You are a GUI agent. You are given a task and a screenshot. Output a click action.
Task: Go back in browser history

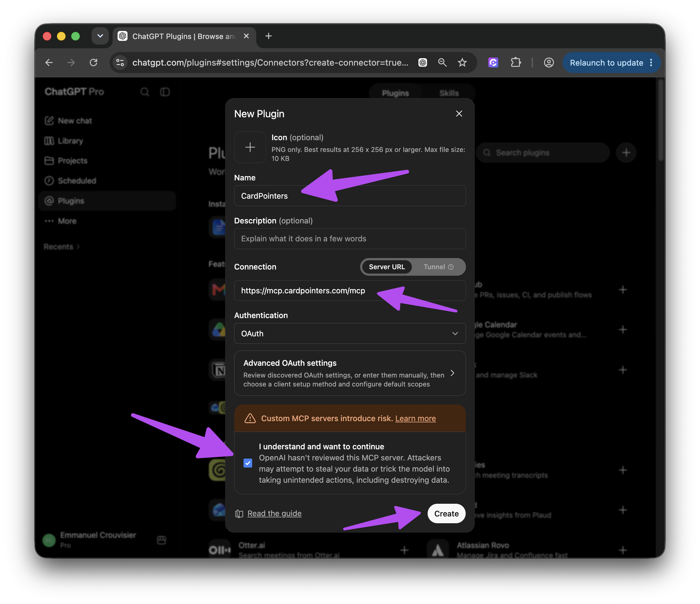coord(49,63)
